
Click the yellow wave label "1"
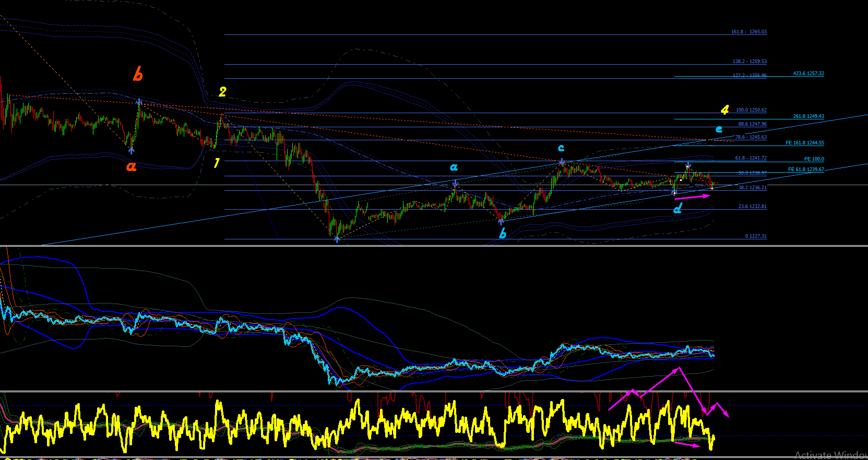217,163
